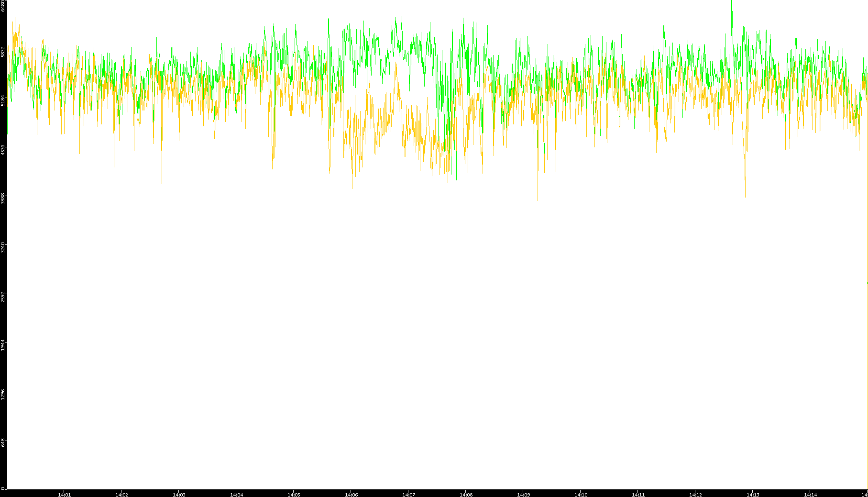Select the 14:11 time axis label

(x=638, y=494)
